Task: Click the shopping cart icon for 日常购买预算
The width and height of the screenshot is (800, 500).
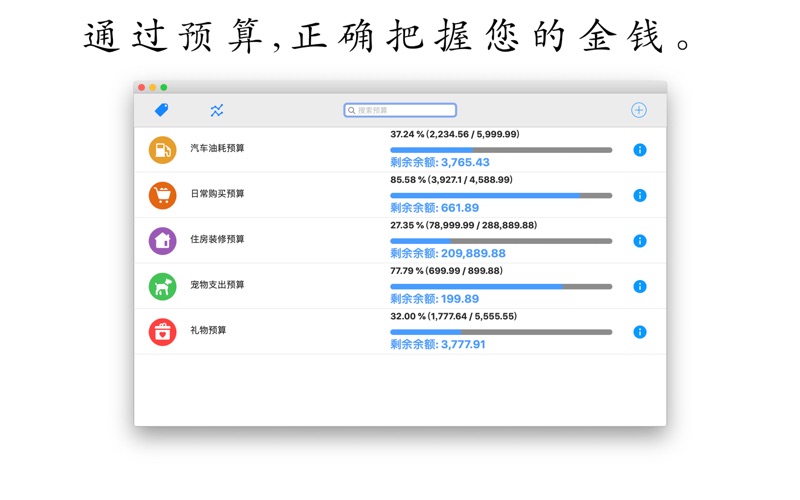Action: (162, 195)
